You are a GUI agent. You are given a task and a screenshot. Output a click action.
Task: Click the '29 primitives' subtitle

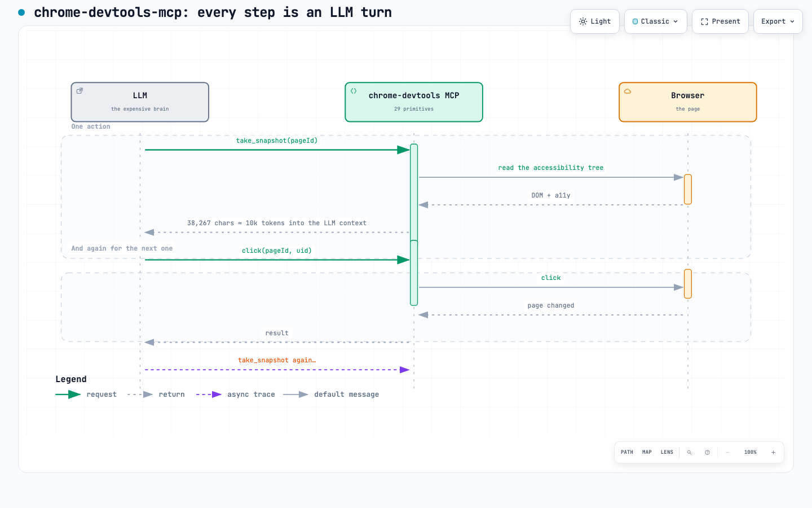414,109
